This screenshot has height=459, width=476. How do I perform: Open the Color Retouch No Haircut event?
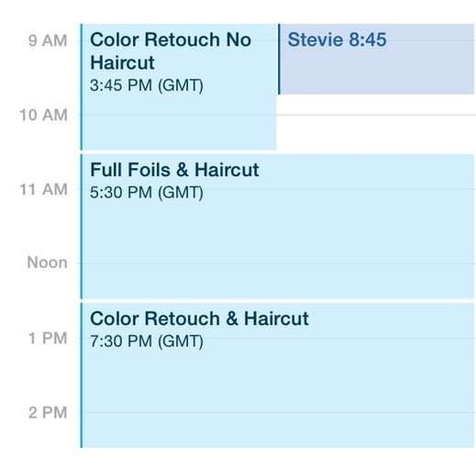pos(179,87)
